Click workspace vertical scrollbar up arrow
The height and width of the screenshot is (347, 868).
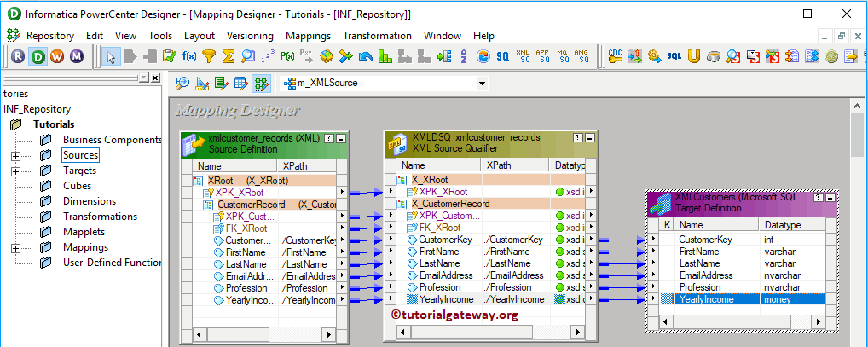tap(857, 106)
